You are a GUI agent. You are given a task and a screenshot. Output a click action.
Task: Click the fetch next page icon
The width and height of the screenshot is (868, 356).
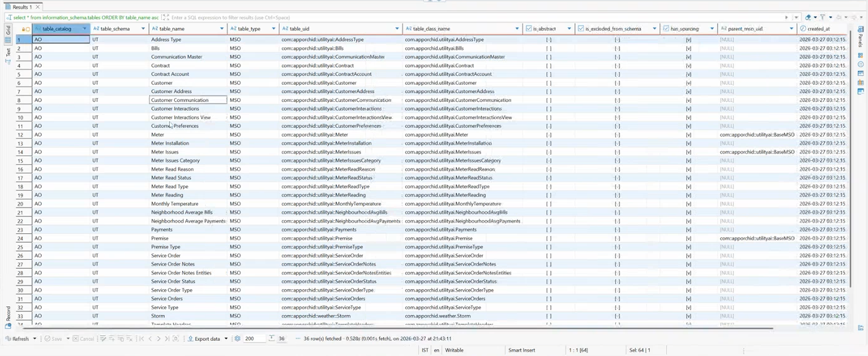[x=175, y=338]
